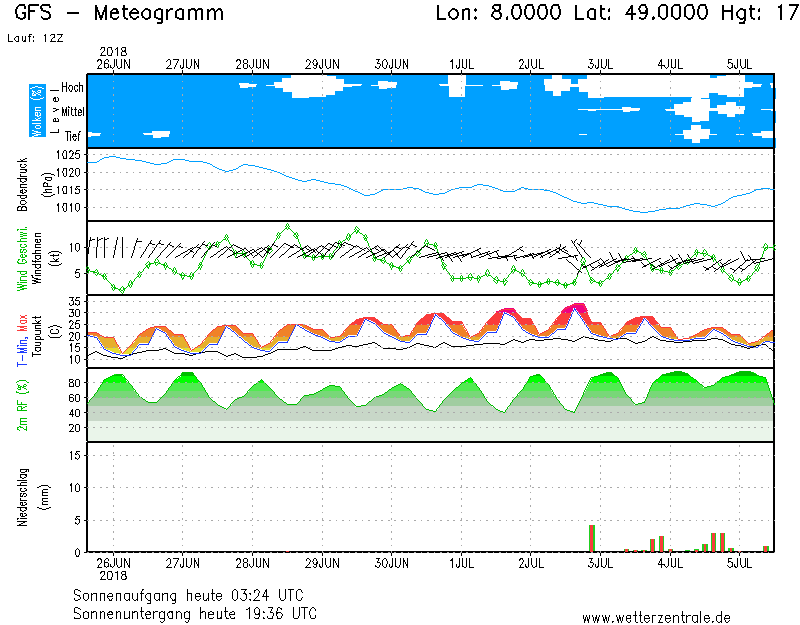
Task: Select the Sonnenuntergang heute 19:36 UTC text
Action: click(x=195, y=612)
